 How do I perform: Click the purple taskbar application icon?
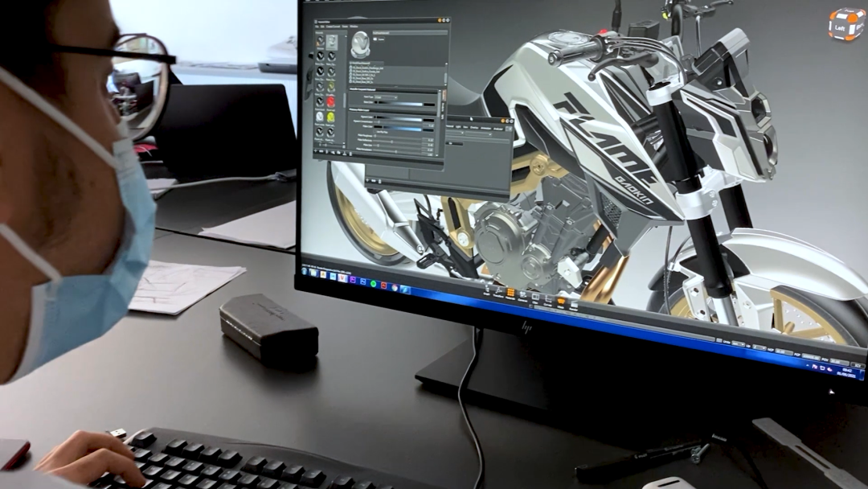coord(353,280)
